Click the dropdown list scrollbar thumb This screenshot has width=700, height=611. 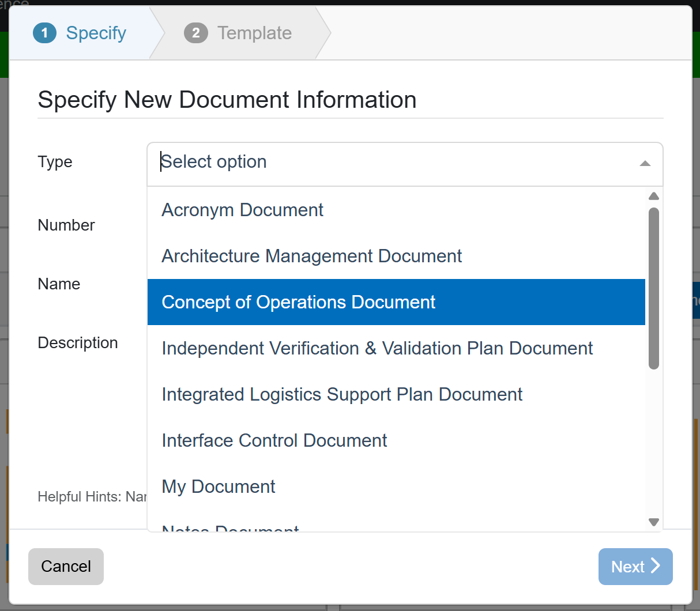tap(653, 288)
